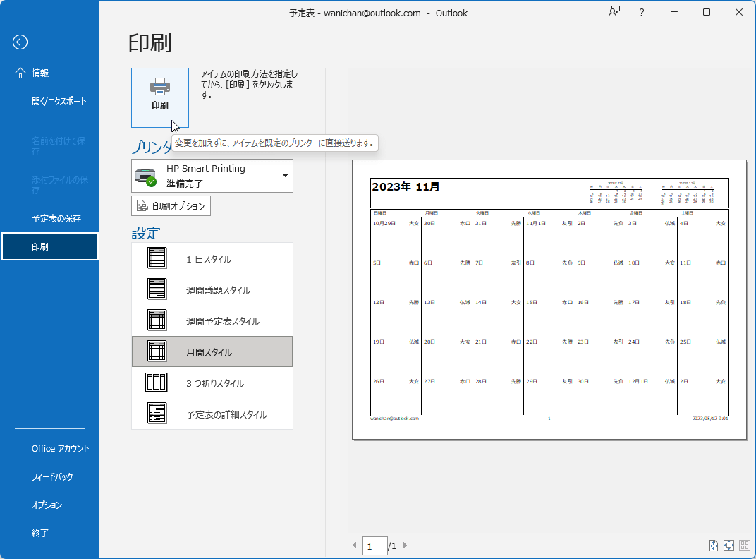This screenshot has height=559, width=756.
Task: Click the help question mark icon
Action: tap(641, 13)
